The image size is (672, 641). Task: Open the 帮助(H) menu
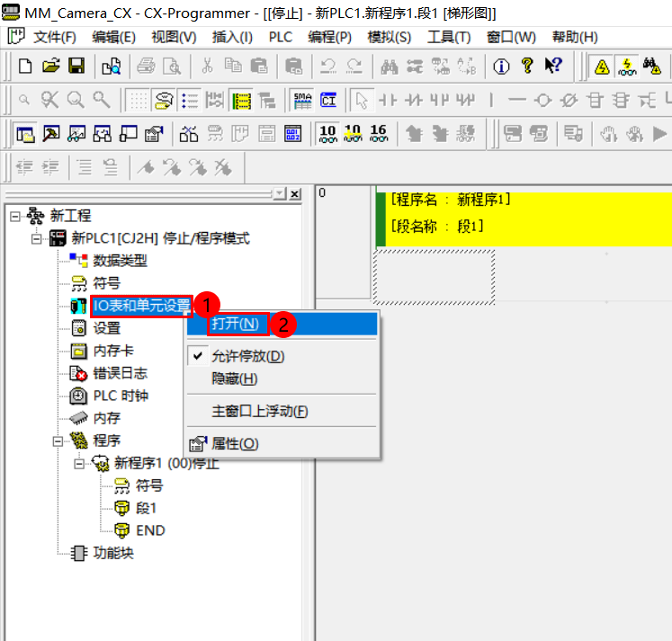575,37
